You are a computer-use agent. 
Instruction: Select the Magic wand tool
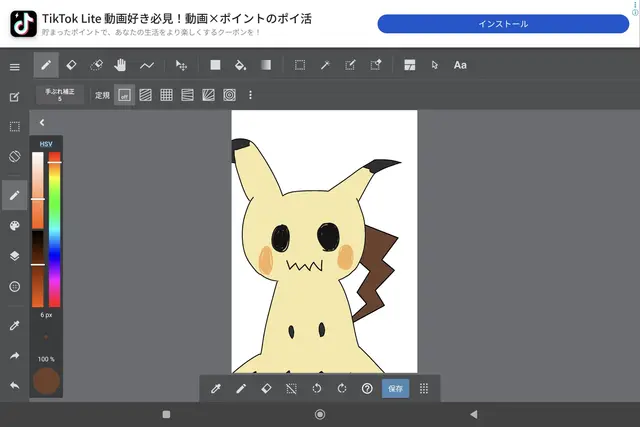pos(325,65)
